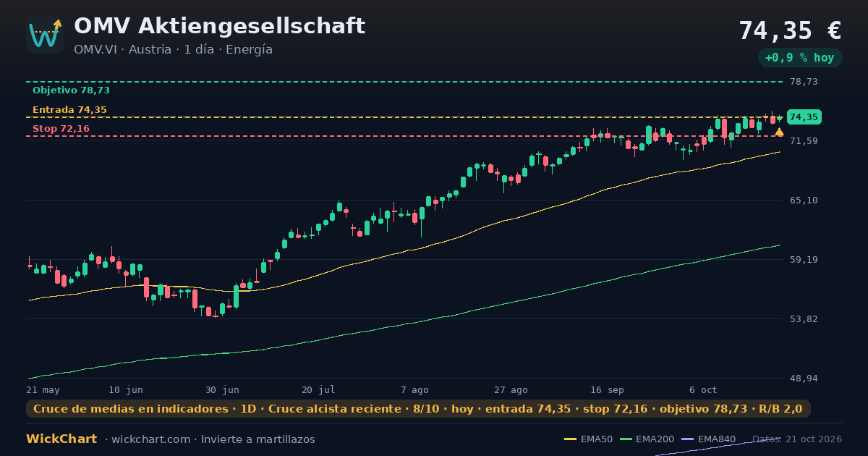Toggle the EMA200 legend entry
868x456 pixels.
tap(647, 439)
